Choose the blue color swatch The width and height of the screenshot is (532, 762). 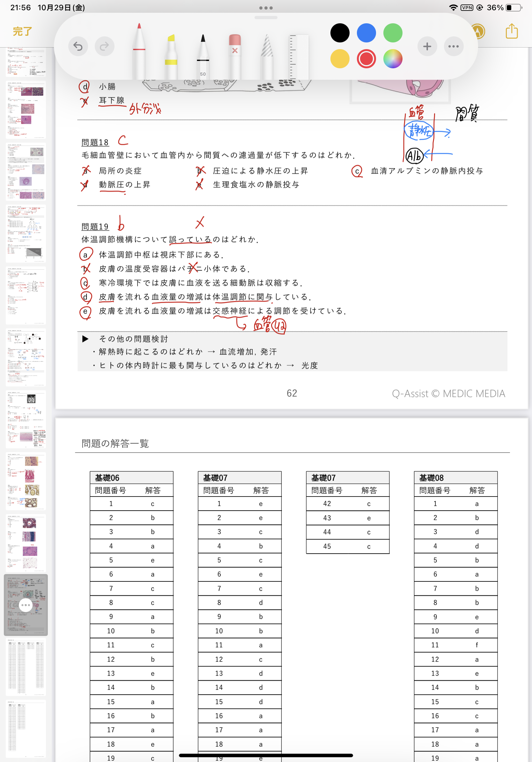366,33
